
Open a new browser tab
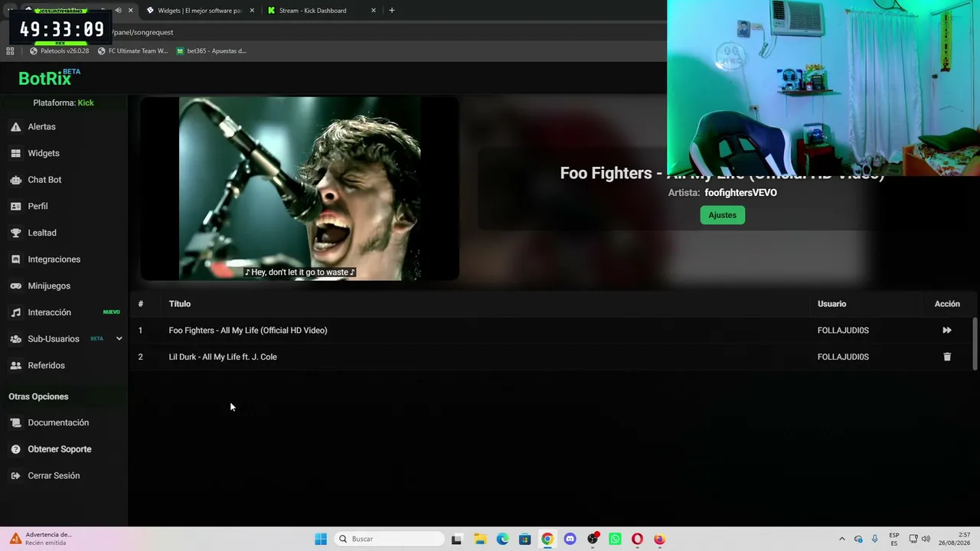coord(392,11)
